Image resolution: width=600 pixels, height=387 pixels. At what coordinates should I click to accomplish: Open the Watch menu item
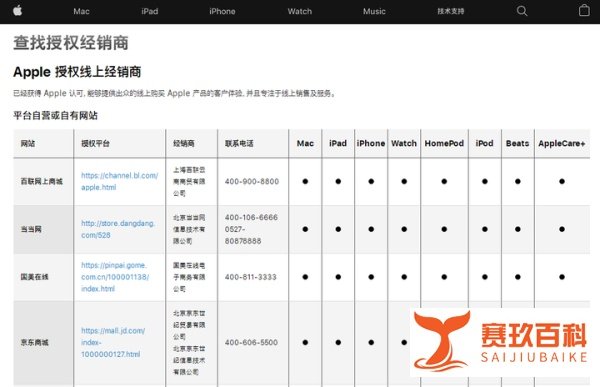[300, 11]
